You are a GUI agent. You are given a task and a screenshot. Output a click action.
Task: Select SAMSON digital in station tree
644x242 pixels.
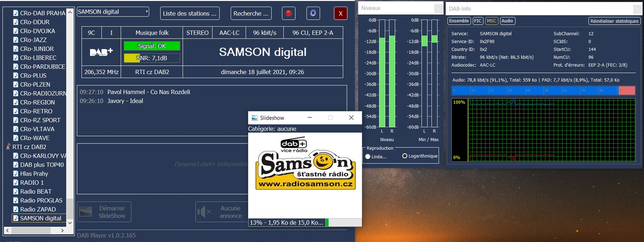coord(40,218)
